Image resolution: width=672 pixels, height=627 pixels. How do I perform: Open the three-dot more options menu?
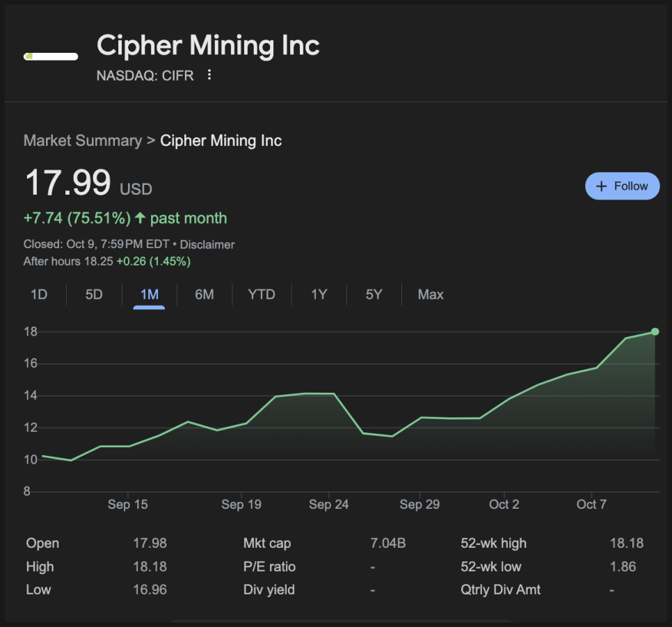(x=209, y=75)
